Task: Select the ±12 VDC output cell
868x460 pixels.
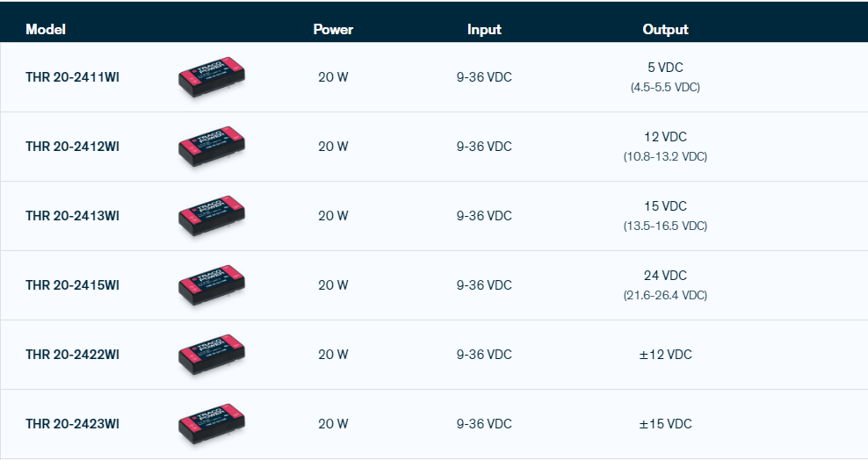Action: 665,355
